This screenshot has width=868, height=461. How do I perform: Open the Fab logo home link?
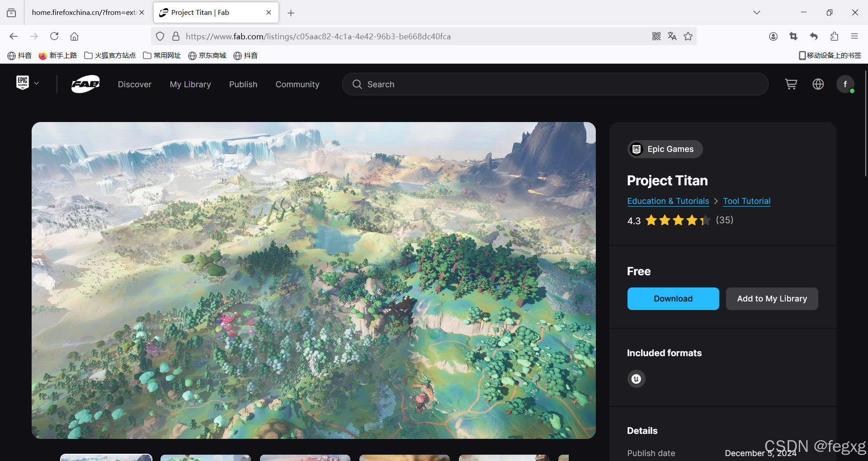[x=85, y=84]
